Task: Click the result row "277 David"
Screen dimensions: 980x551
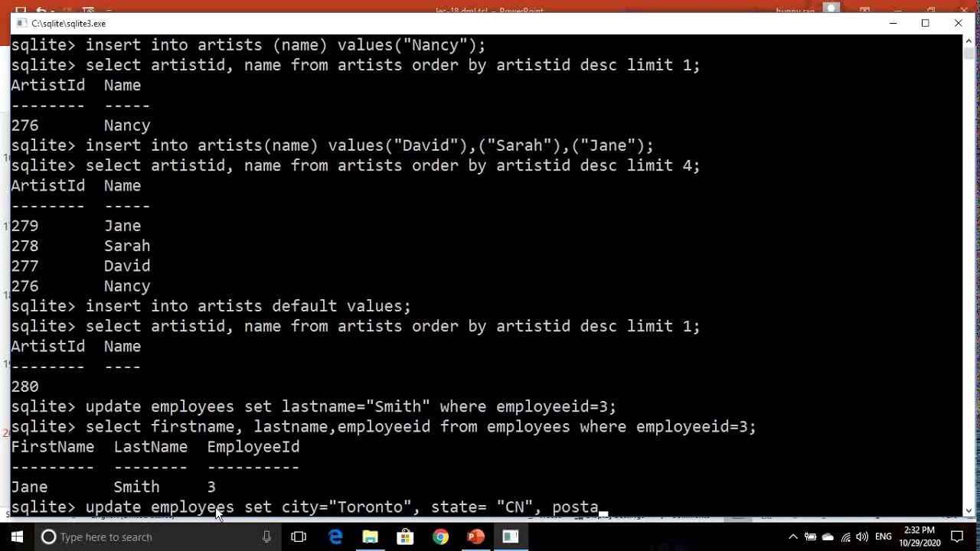Action: coord(80,266)
